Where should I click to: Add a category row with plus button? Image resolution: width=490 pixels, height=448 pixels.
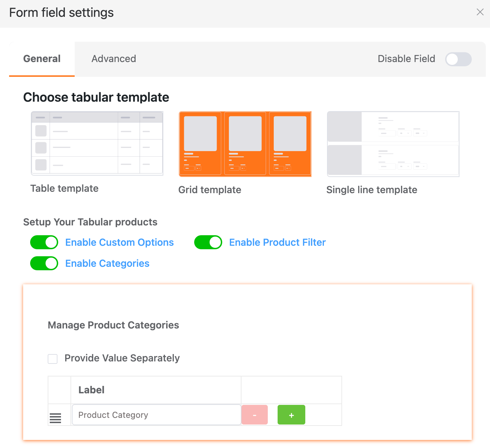click(291, 415)
